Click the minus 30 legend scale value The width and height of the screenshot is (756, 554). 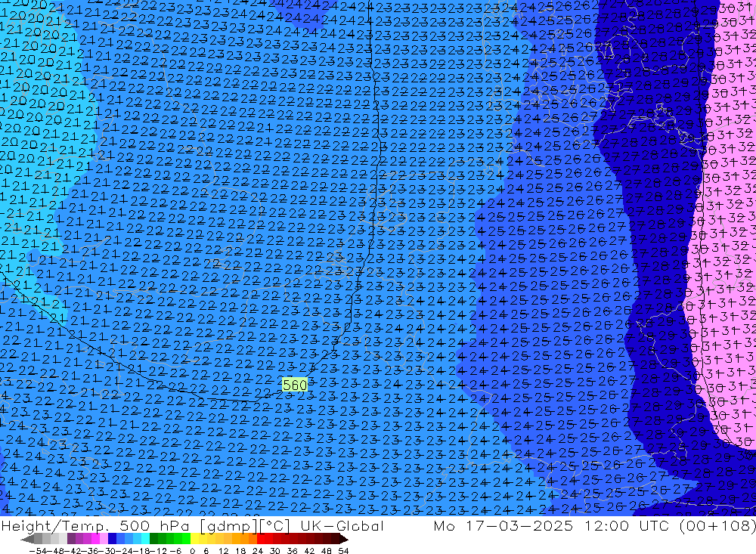pyautogui.click(x=108, y=551)
